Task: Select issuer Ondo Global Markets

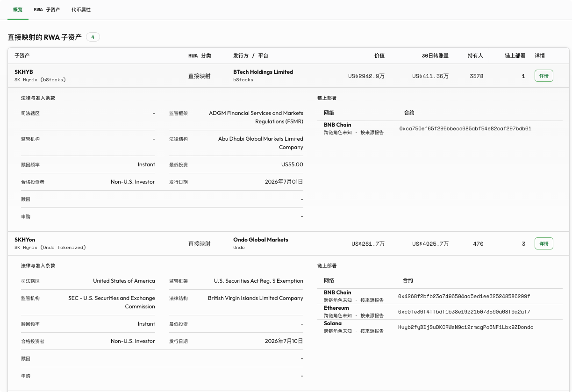Action: pyautogui.click(x=261, y=240)
